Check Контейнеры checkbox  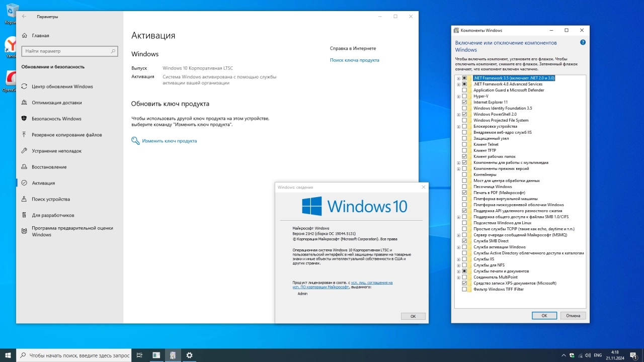(x=464, y=174)
